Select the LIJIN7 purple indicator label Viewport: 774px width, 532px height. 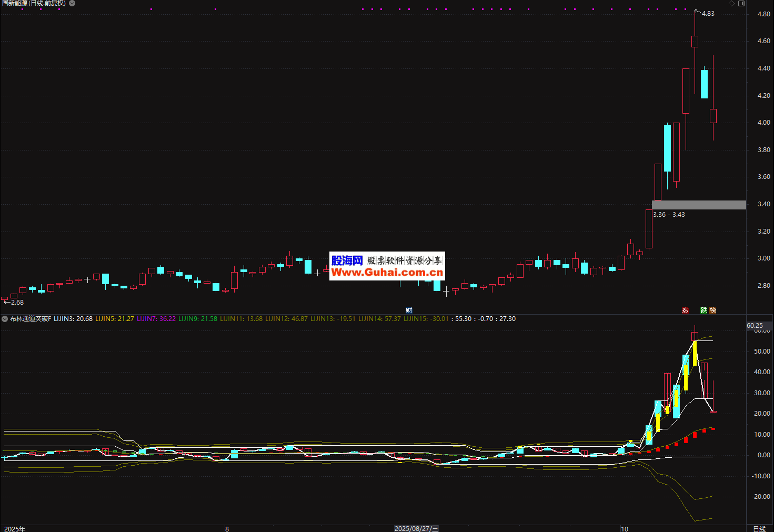click(156, 319)
